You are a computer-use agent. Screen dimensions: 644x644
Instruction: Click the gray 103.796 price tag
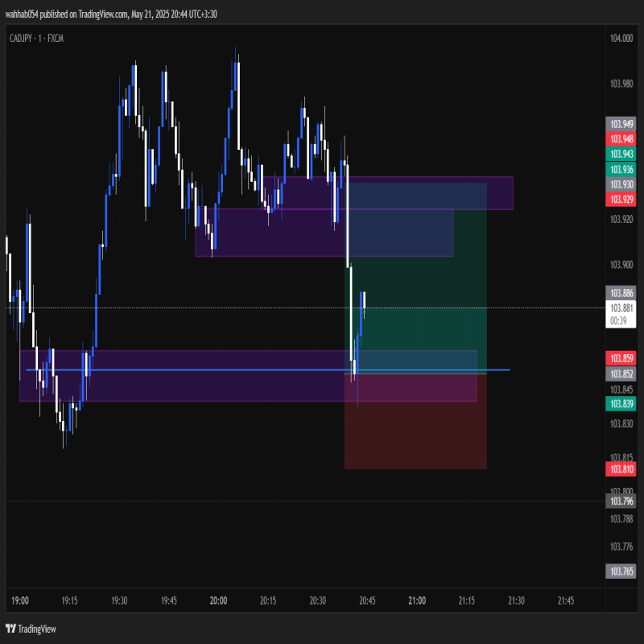click(x=621, y=501)
